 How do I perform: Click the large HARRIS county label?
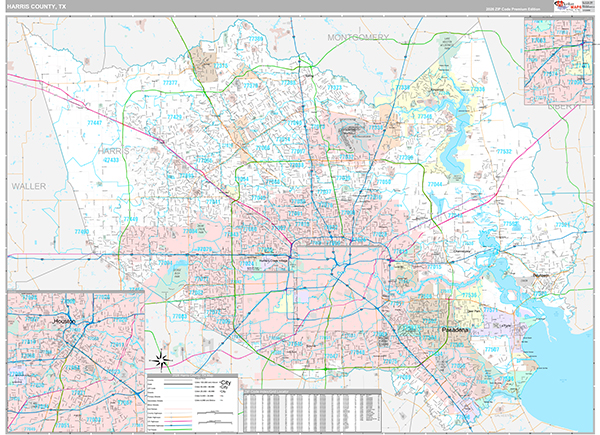(113, 149)
